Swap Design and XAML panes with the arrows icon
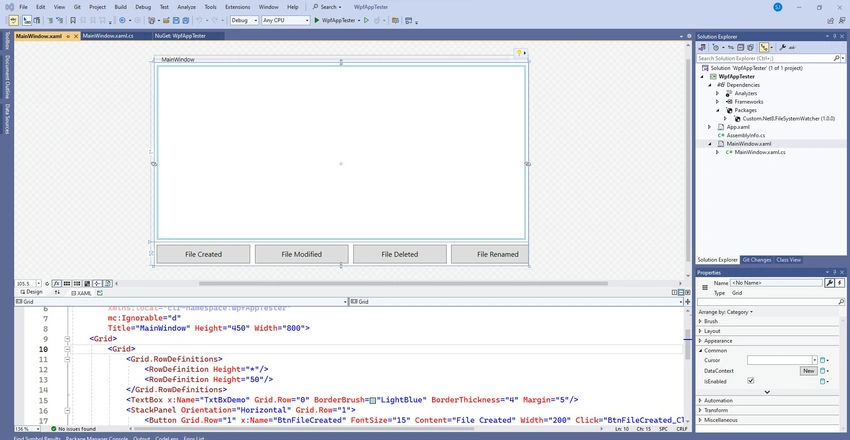This screenshot has height=440, width=850. click(57, 293)
